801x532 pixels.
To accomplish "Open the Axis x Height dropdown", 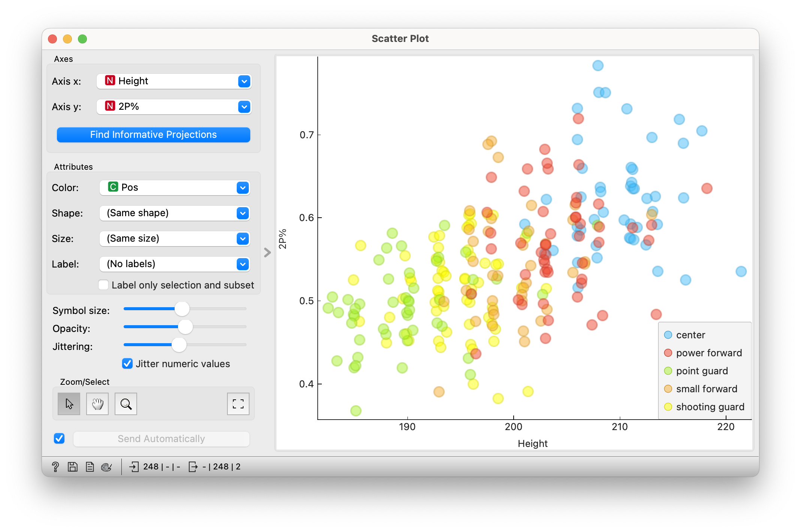I will 174,81.
